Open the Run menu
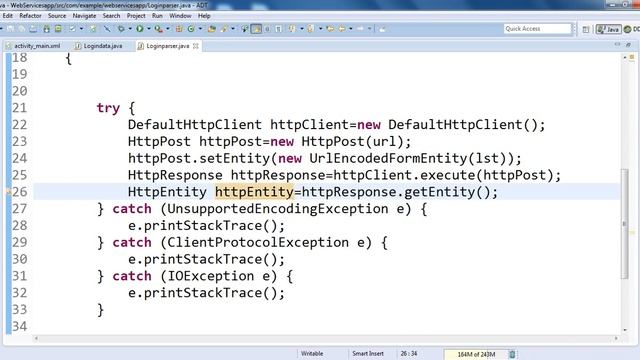The width and height of the screenshot is (640, 360). tap(157, 16)
